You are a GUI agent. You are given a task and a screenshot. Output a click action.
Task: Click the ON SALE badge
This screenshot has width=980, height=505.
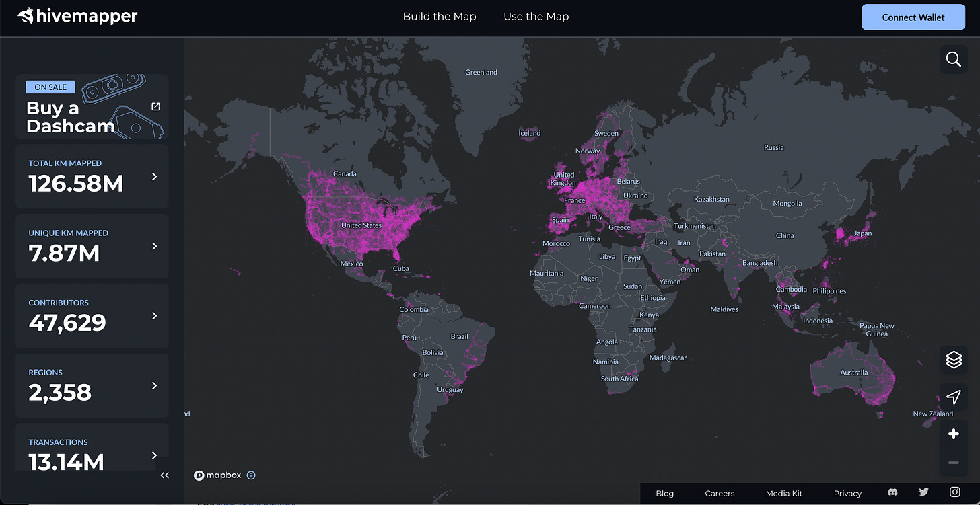click(50, 87)
